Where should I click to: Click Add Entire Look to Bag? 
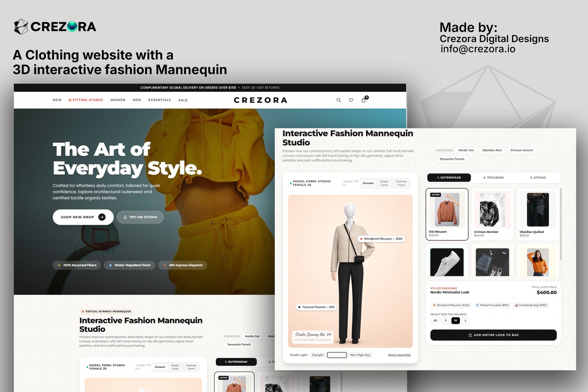pos(494,335)
